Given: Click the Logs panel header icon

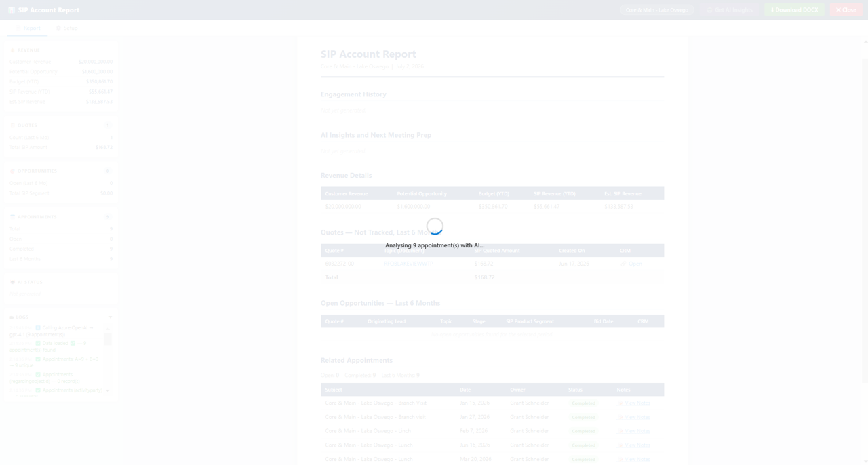Looking at the screenshot, I should (12, 317).
